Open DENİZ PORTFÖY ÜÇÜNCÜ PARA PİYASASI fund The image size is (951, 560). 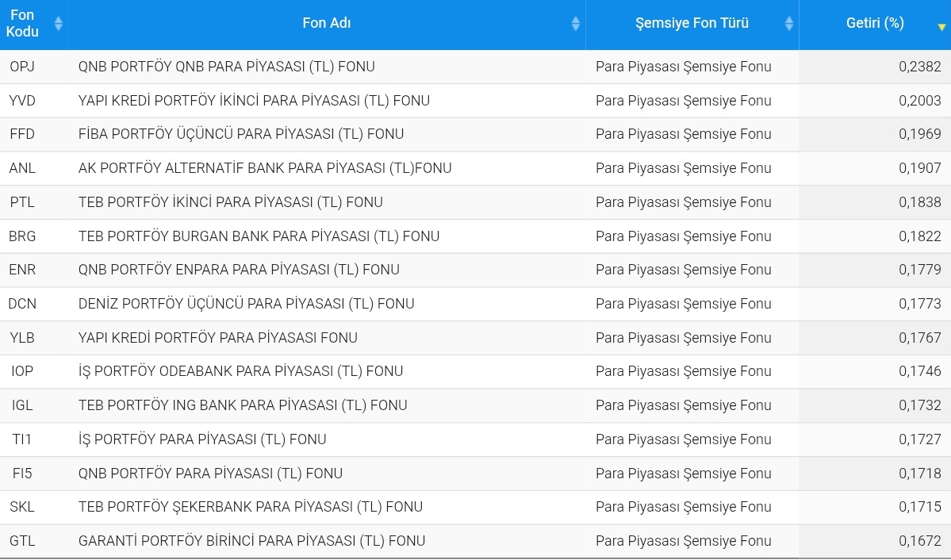click(246, 303)
